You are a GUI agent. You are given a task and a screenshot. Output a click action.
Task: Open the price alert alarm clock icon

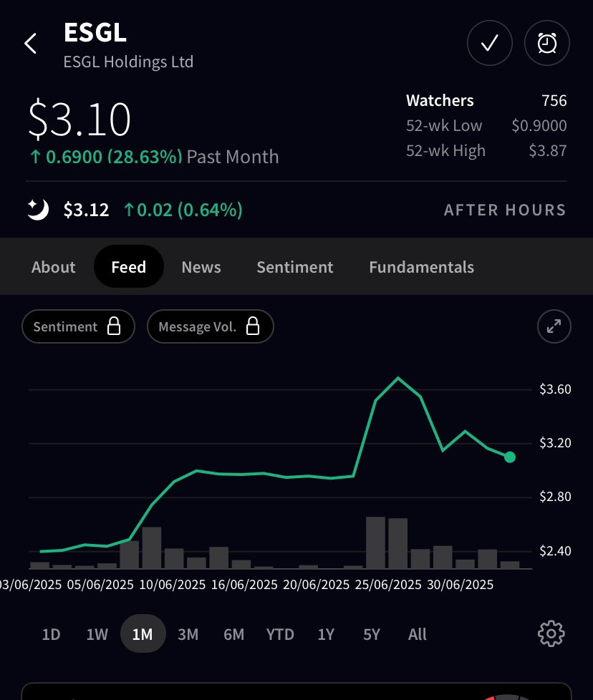pyautogui.click(x=546, y=44)
